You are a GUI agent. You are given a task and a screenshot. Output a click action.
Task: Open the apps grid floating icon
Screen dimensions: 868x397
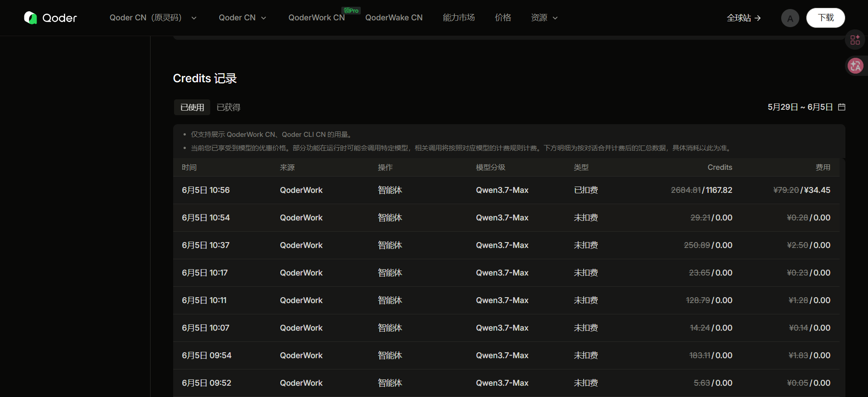coord(855,40)
